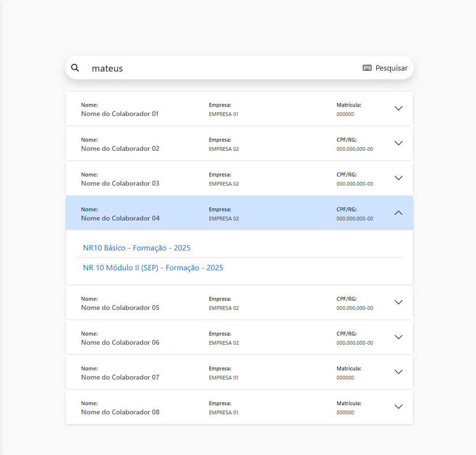Image resolution: width=476 pixels, height=455 pixels.
Task: Click the CPF number of Colaborador 02
Action: pos(355,149)
